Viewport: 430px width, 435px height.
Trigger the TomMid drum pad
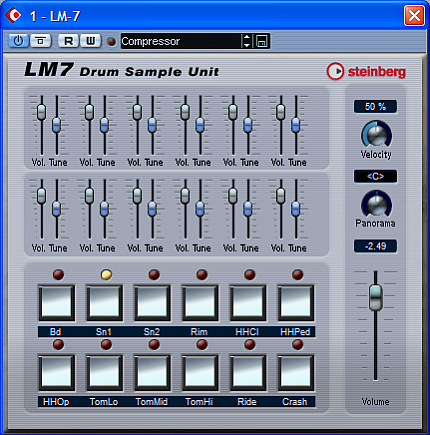(x=152, y=373)
